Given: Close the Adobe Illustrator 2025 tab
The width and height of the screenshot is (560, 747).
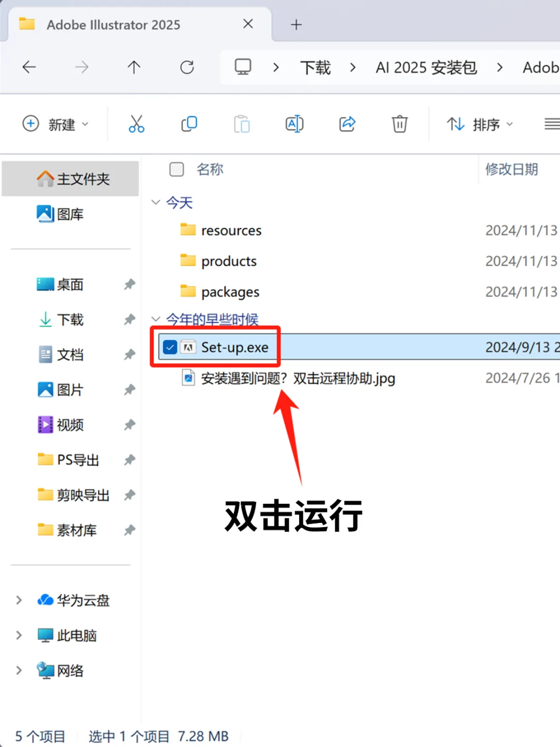Looking at the screenshot, I should tap(248, 24).
